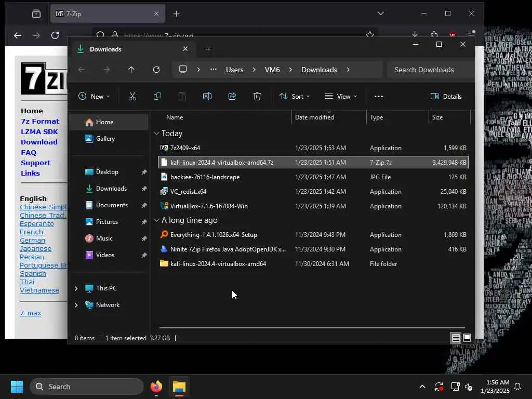
Task: Click Support link on 7-Zip page
Action: click(35, 163)
